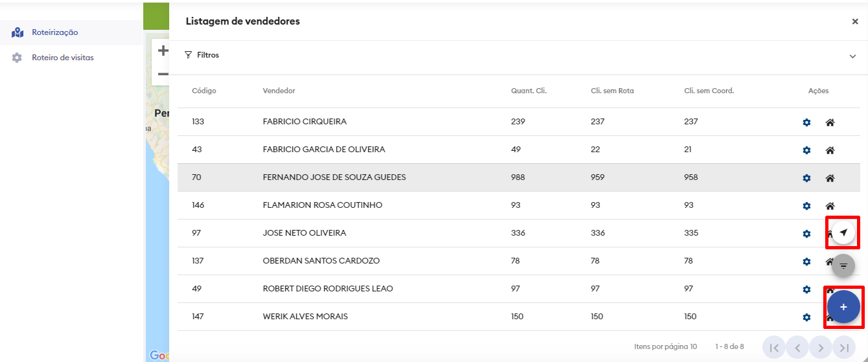The width and height of the screenshot is (868, 362).
Task: Open Roteiro de visitas menu item
Action: [62, 58]
